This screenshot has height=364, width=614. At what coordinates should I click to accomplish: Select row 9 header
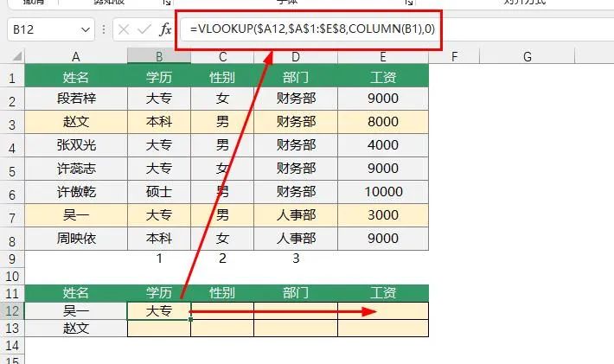click(x=12, y=259)
